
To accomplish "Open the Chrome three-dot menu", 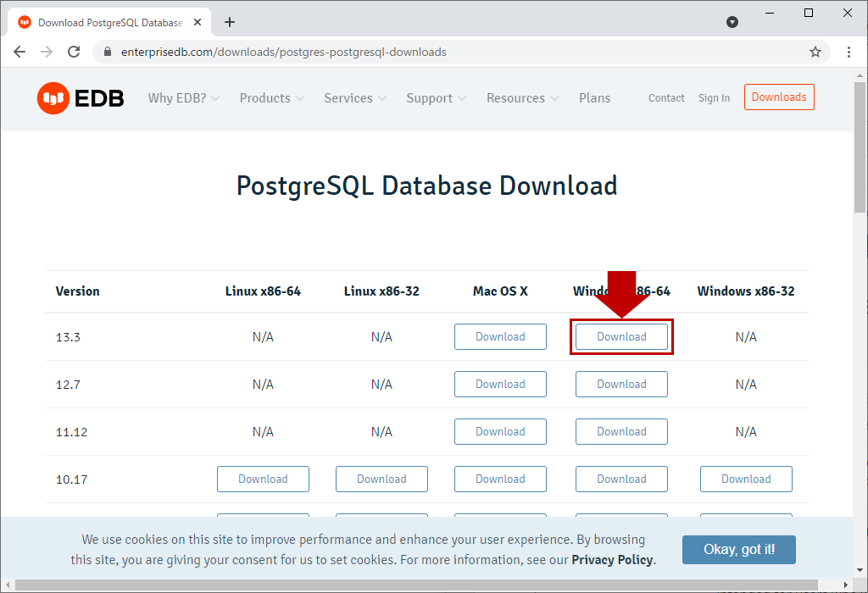I will pos(849,52).
